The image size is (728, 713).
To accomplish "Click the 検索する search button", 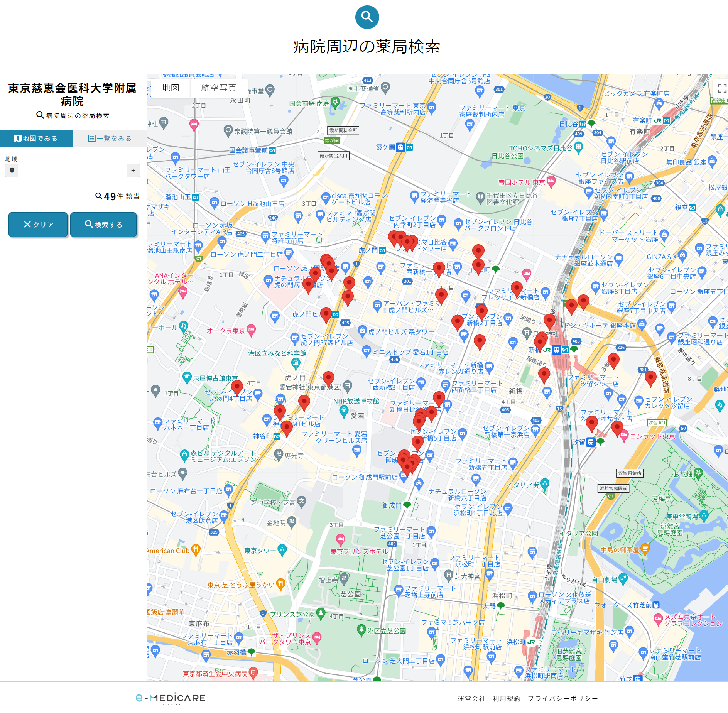I will [x=103, y=225].
